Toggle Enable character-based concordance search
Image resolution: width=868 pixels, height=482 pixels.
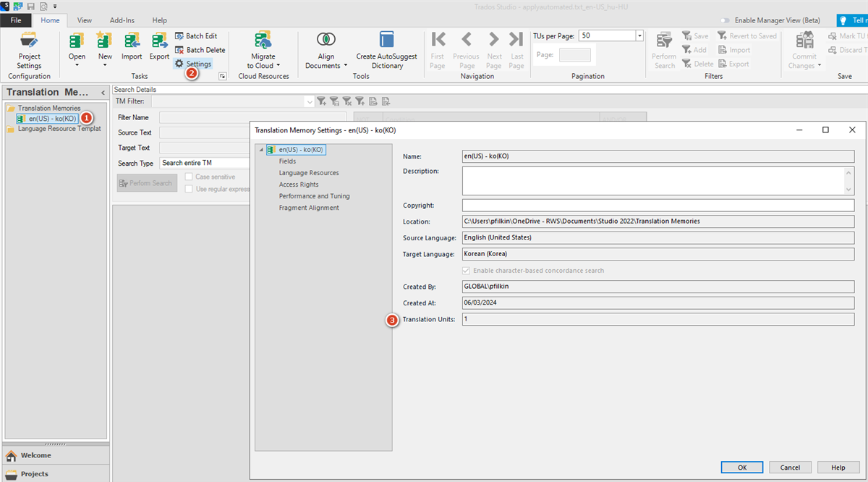467,270
